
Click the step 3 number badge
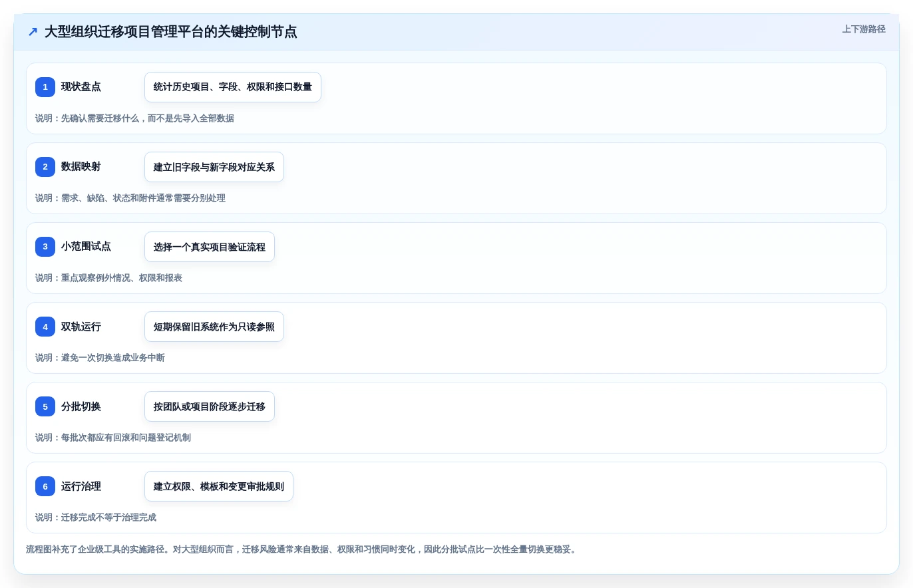coord(45,247)
